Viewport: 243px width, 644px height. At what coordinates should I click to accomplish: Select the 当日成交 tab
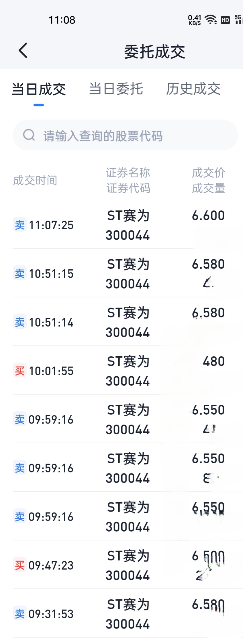click(39, 89)
